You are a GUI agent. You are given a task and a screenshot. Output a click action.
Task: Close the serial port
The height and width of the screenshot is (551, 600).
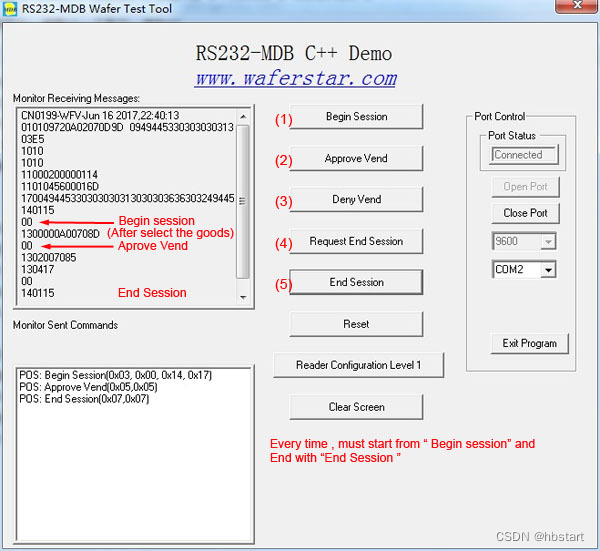click(525, 213)
